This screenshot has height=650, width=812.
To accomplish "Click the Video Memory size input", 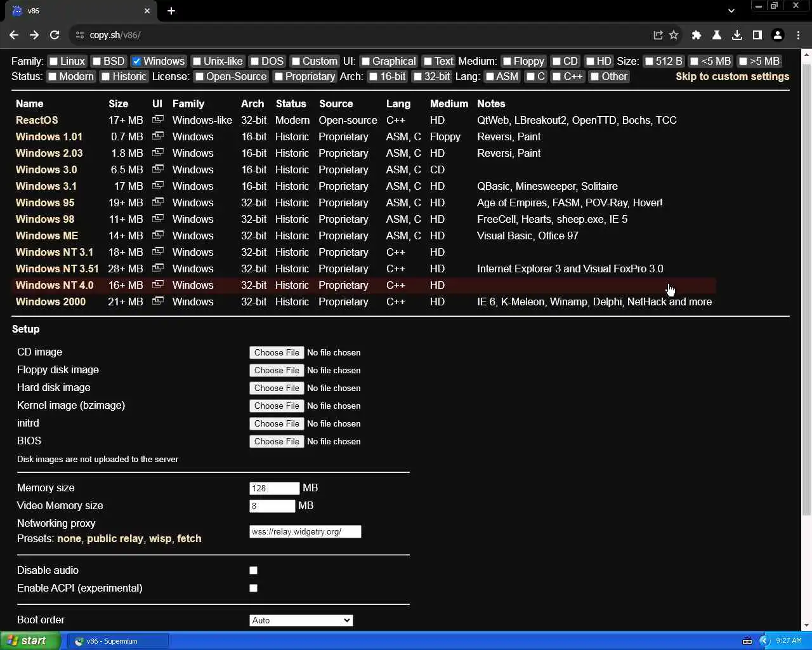I will [x=272, y=506].
